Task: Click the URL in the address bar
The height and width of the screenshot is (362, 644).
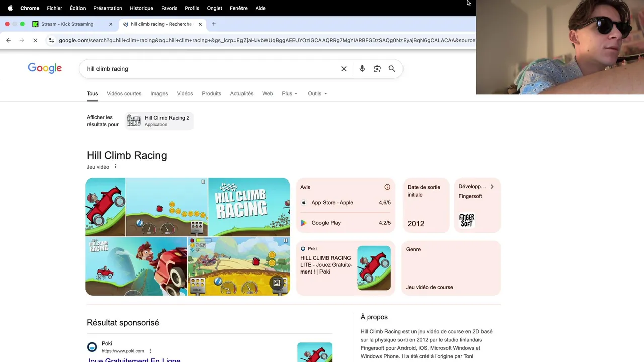Action: click(267, 40)
